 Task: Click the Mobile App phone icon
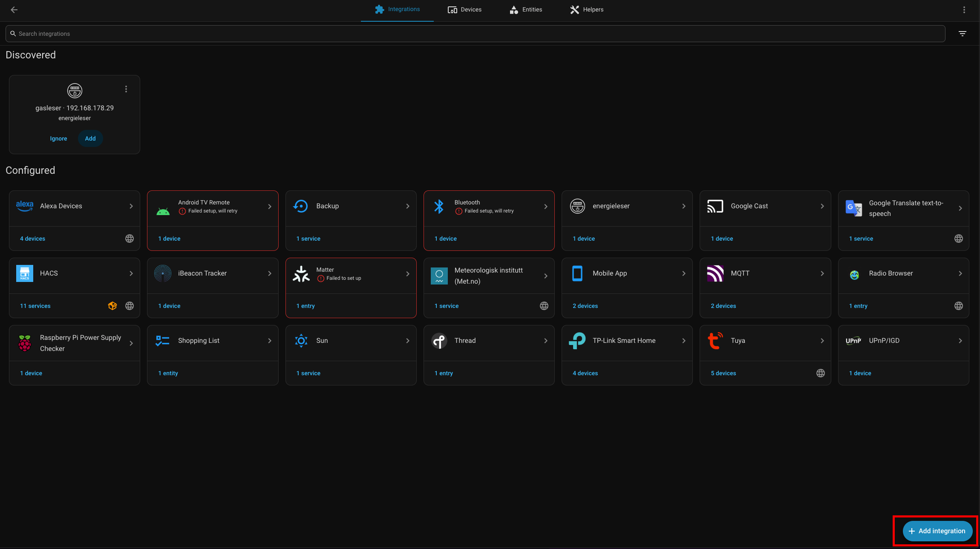click(577, 273)
